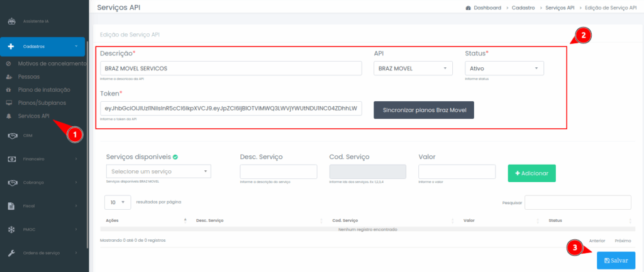This screenshot has height=272, width=644.
Task: Click the Financeiro money icon
Action: tap(11, 159)
